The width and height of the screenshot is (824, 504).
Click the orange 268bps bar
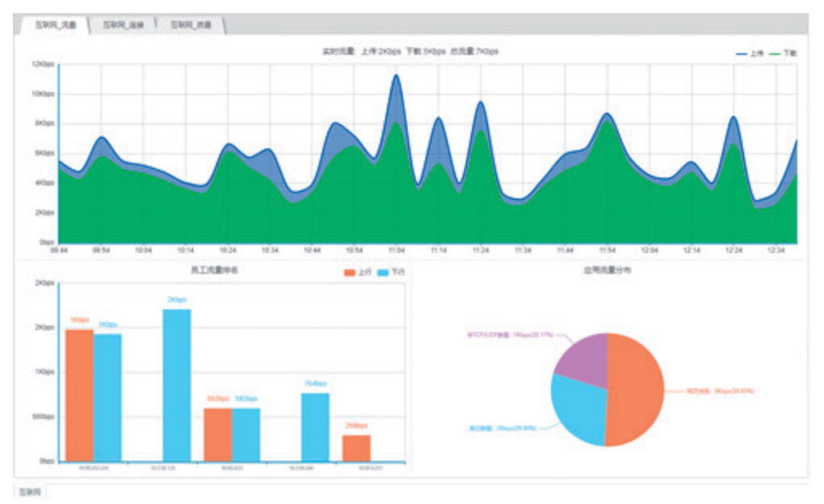coord(356,449)
